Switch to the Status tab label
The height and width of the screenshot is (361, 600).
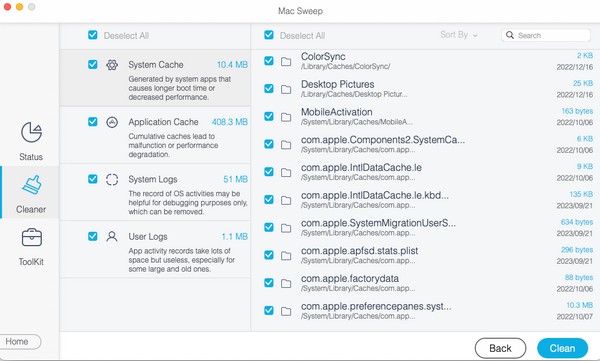(31, 157)
